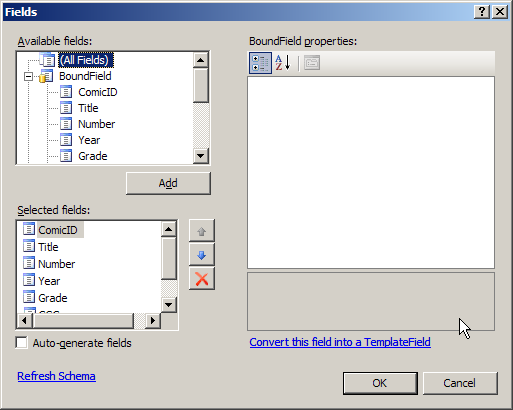This screenshot has width=513, height=410.
Task: Close the Fields dialog
Action: point(500,12)
